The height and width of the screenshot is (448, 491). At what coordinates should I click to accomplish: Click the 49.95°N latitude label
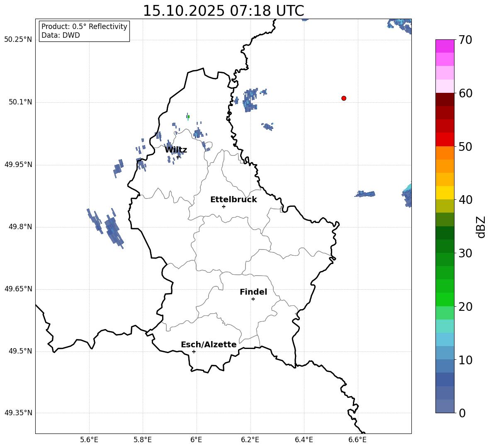[18, 165]
